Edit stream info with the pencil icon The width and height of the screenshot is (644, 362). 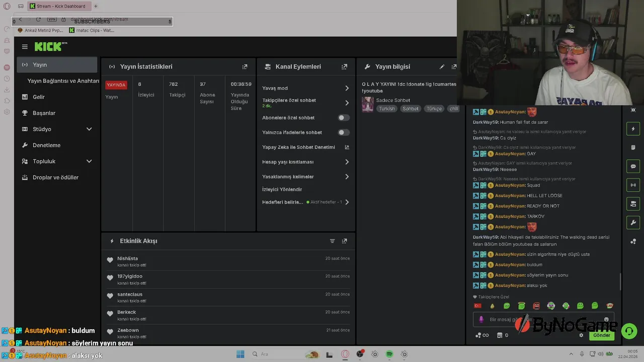(x=442, y=66)
